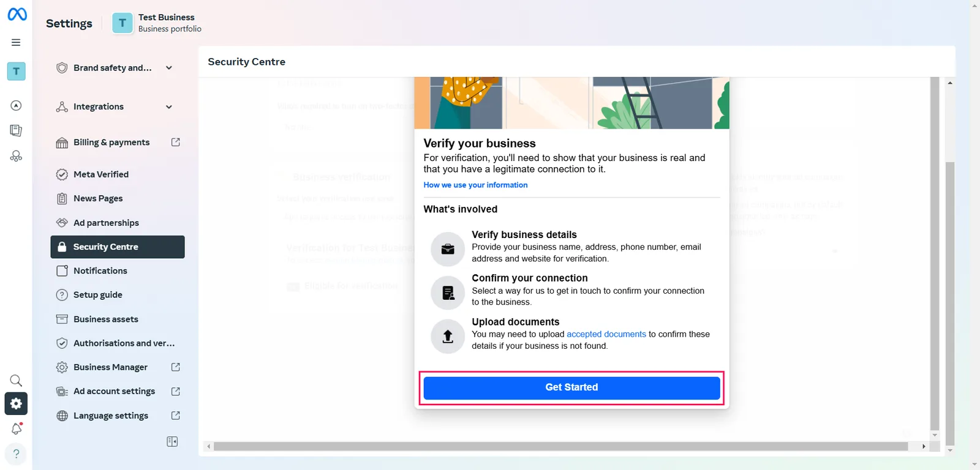Open the accepted documents link

tap(606, 334)
